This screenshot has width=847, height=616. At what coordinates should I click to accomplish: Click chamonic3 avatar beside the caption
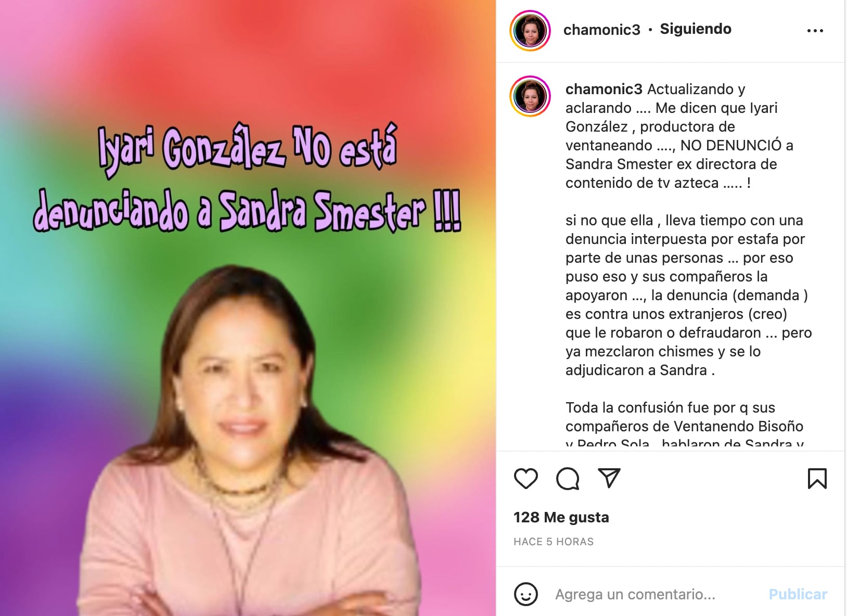[x=530, y=96]
